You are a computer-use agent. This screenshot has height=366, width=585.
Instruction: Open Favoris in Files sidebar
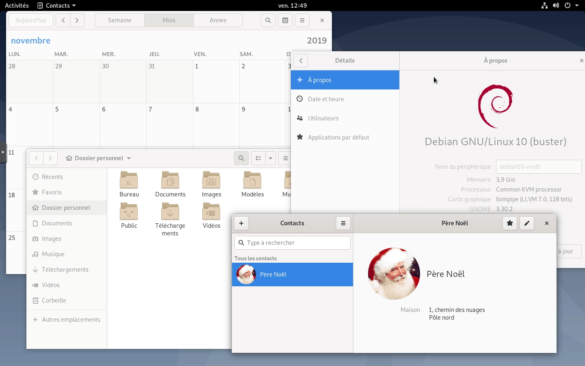point(67,192)
